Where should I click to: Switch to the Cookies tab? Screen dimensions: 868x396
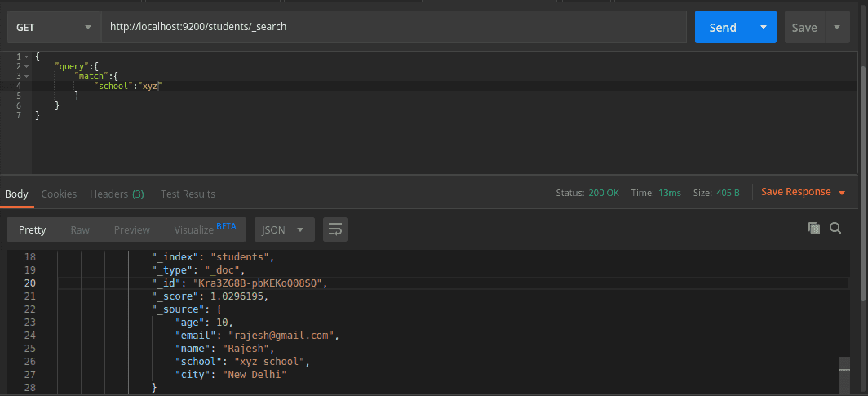tap(59, 194)
